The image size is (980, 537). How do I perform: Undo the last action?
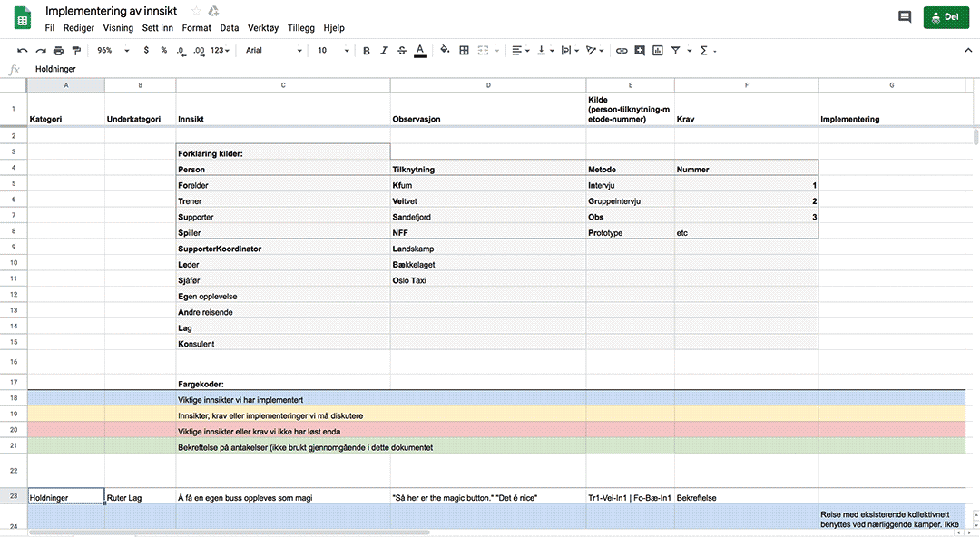(23, 51)
